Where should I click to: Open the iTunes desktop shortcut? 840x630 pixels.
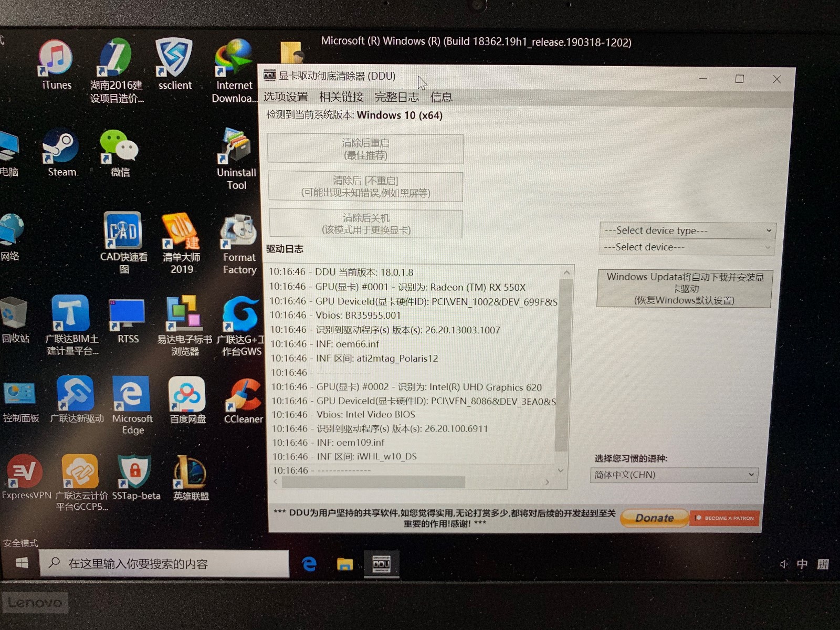pyautogui.click(x=56, y=65)
